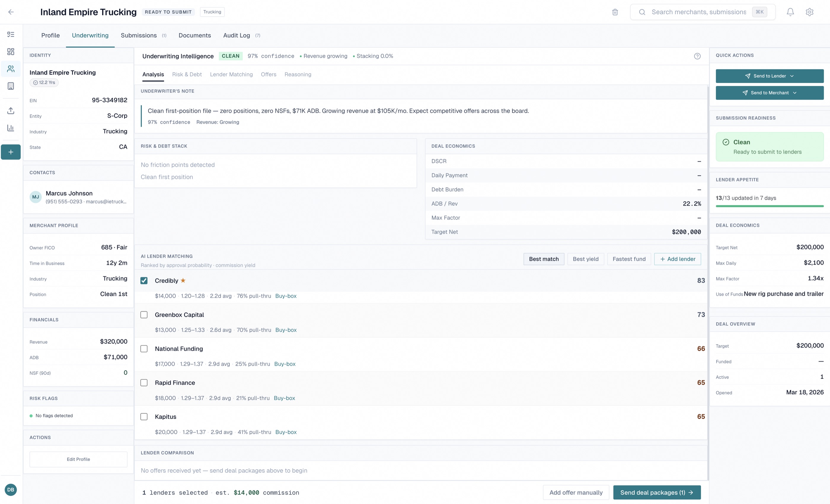Delete the merchant via the trash icon
The width and height of the screenshot is (830, 504).
(615, 12)
